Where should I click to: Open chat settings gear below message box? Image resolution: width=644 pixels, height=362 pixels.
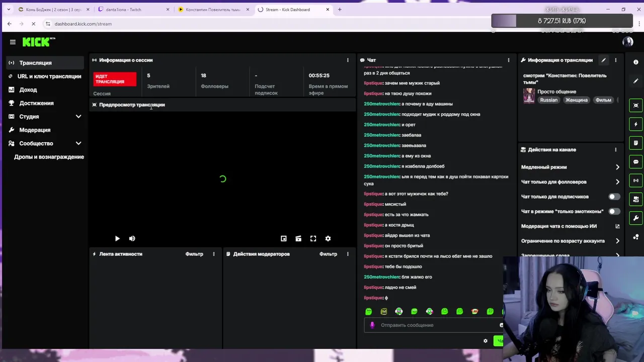coord(486,341)
